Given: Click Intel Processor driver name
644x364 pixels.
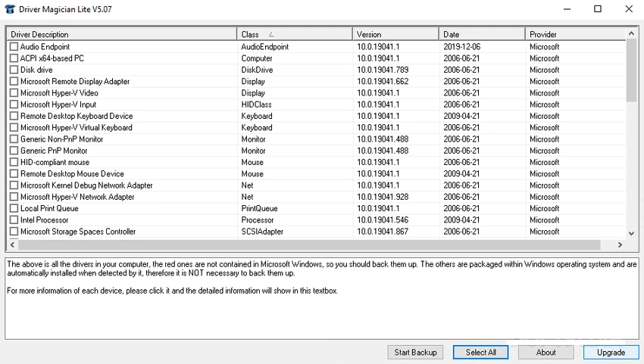Looking at the screenshot, I should pyautogui.click(x=45, y=220).
